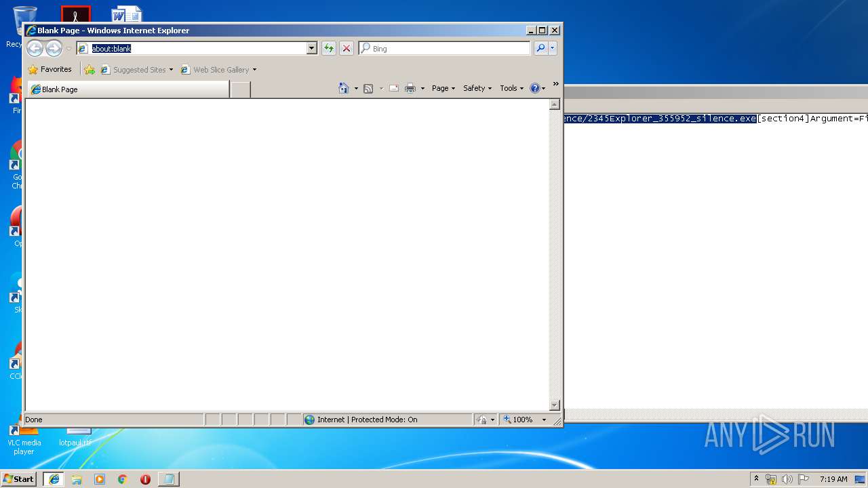This screenshot has height=488, width=868.
Task: Expand the zoom level dropdown arrow
Action: coord(544,420)
